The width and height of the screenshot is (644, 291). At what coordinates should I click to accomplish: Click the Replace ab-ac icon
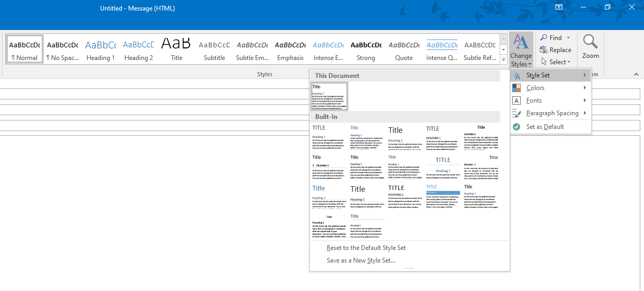coord(543,49)
